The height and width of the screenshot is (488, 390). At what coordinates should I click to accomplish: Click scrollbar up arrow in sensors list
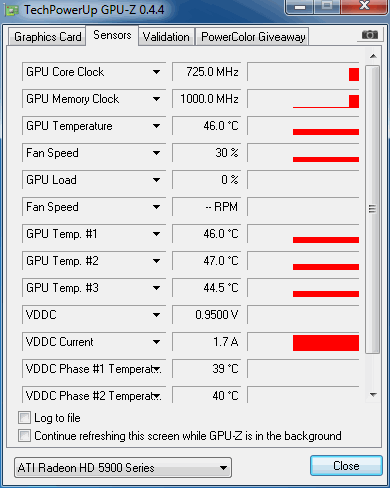tap(373, 56)
